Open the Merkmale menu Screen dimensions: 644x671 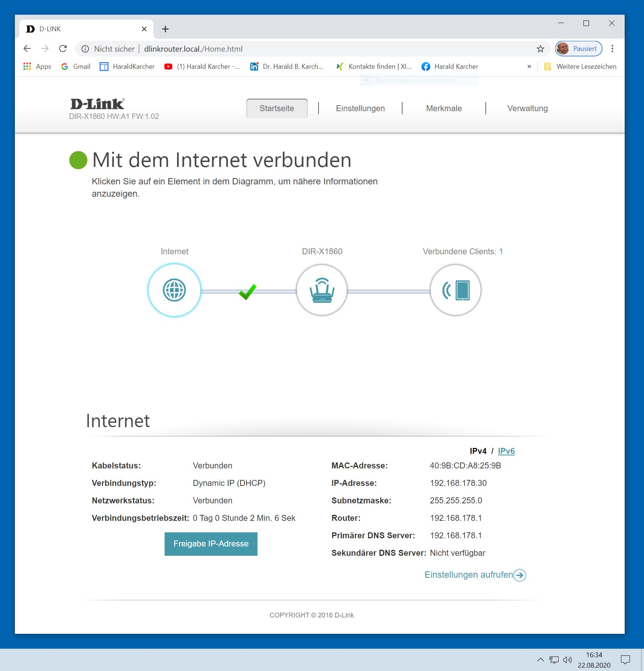444,108
